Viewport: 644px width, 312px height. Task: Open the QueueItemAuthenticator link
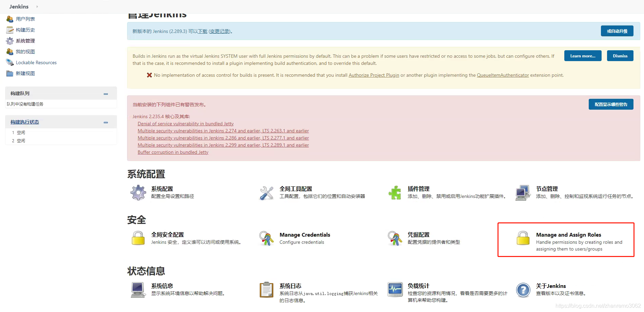click(503, 75)
